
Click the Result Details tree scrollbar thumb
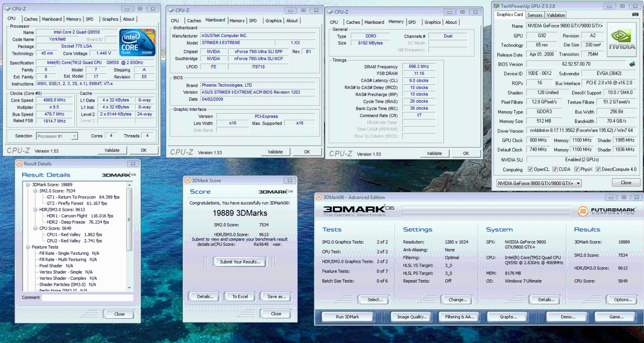click(x=129, y=220)
